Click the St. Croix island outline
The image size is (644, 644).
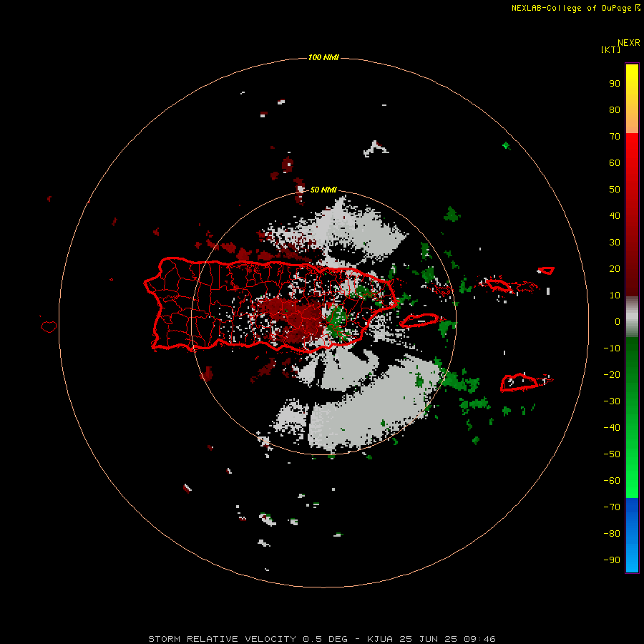click(x=519, y=382)
